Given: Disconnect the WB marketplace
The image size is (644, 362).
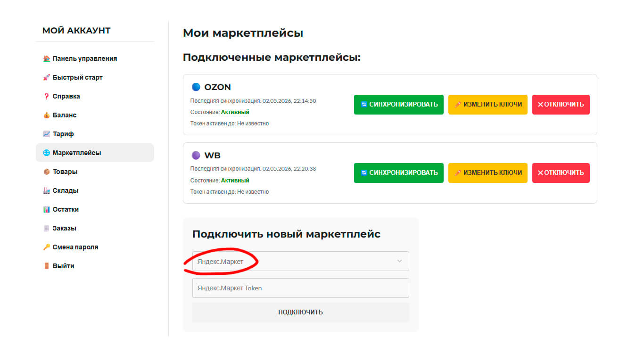Looking at the screenshot, I should pyautogui.click(x=561, y=173).
